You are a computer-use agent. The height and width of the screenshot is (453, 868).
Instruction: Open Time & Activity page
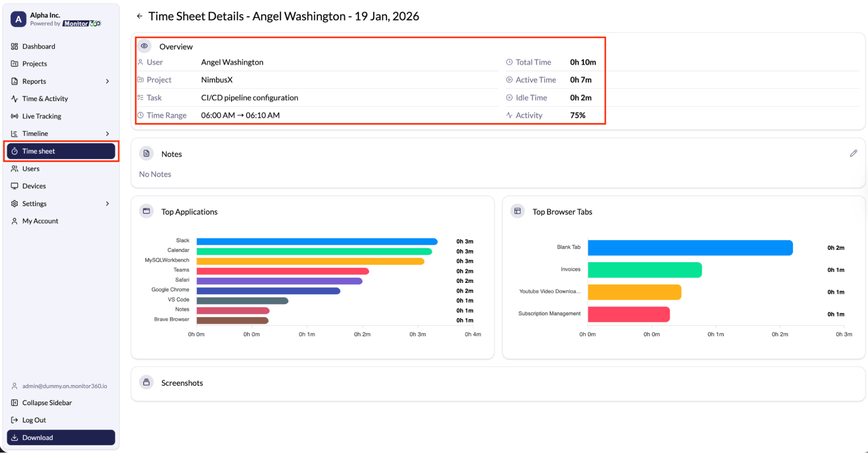[61, 98]
